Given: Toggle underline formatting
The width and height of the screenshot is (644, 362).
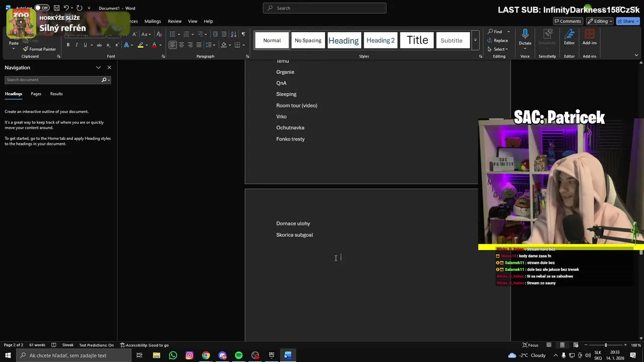Looking at the screenshot, I should (85, 45).
